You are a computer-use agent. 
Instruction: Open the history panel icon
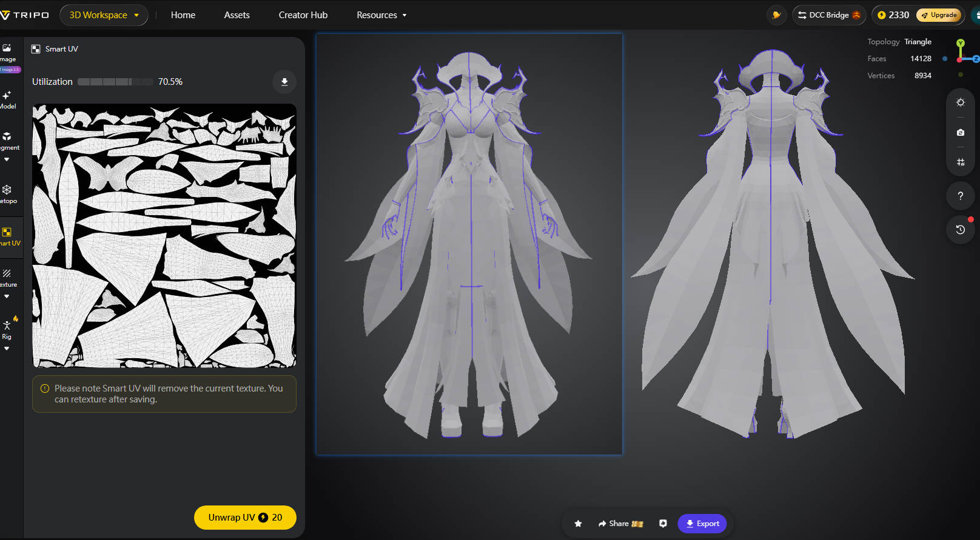[x=961, y=230]
